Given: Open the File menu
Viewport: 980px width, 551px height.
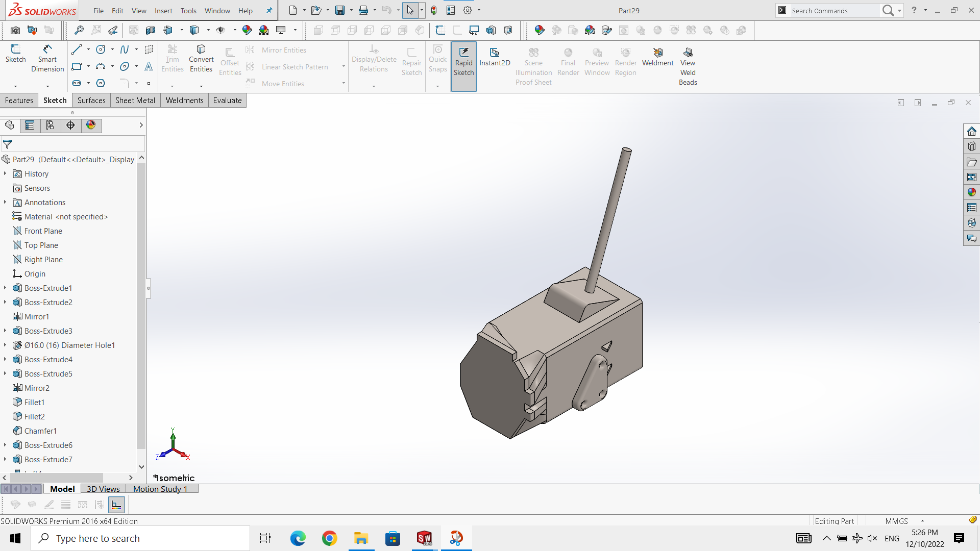Looking at the screenshot, I should click(x=99, y=11).
